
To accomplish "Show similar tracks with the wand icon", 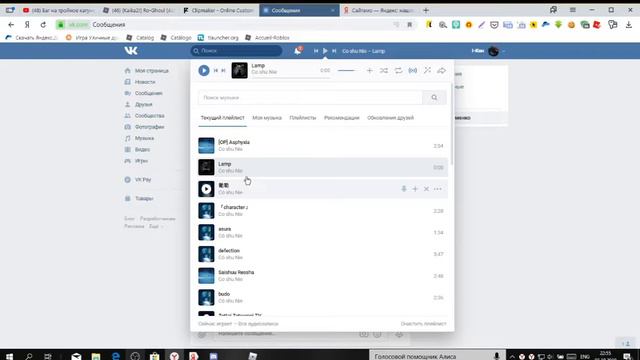I will [427, 71].
